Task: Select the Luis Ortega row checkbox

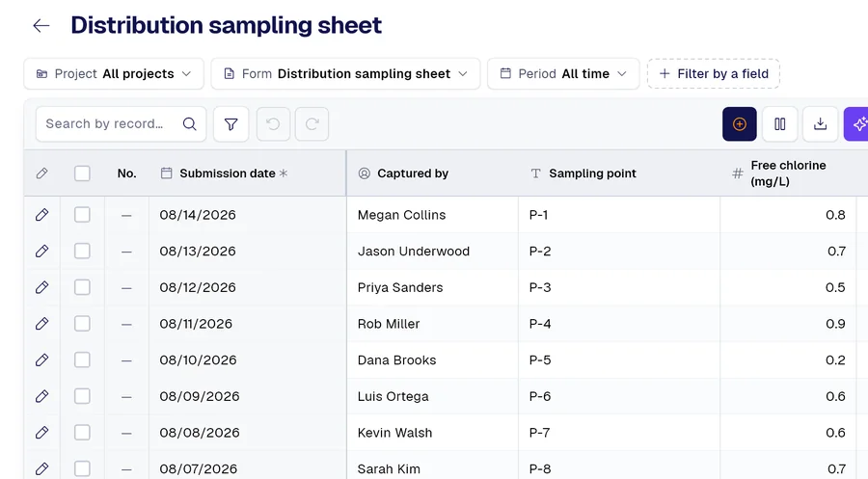Action: (x=82, y=396)
